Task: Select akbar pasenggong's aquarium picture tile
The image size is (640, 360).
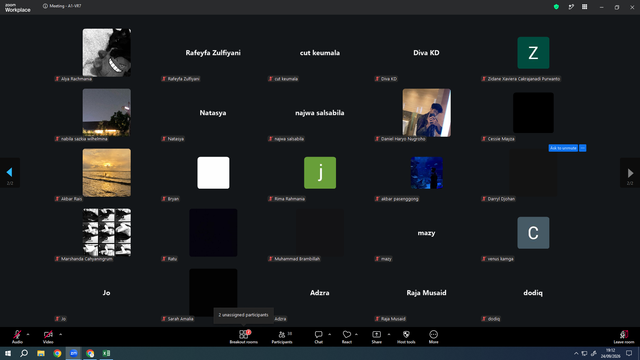Action: coord(427,173)
